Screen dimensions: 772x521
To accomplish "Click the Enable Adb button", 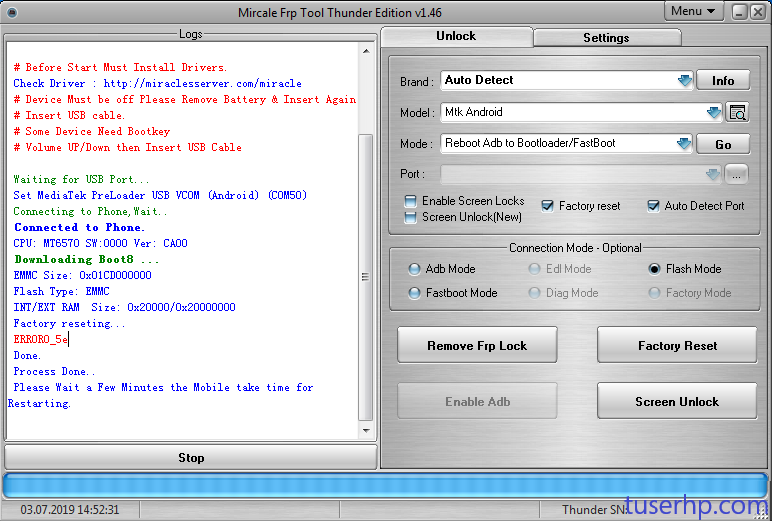I will [477, 402].
